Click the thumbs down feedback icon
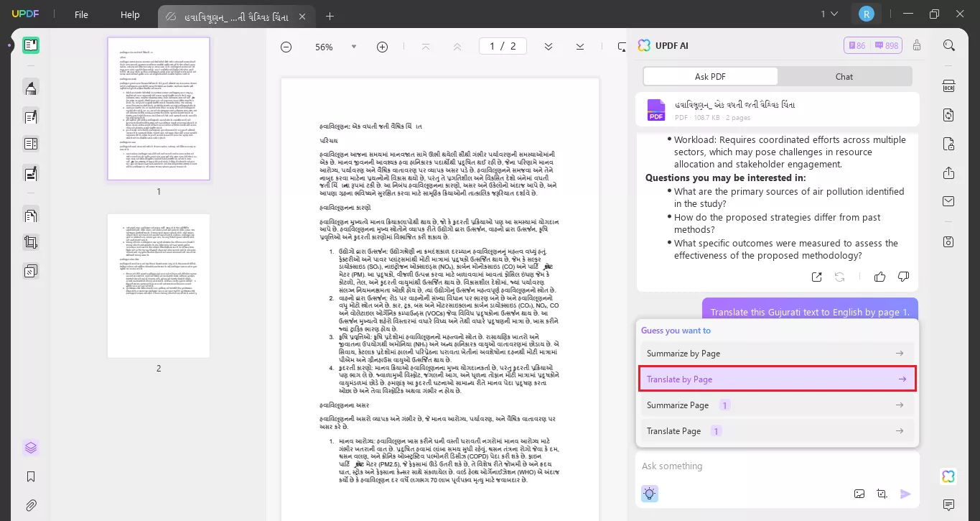This screenshot has height=521, width=980. tap(903, 277)
